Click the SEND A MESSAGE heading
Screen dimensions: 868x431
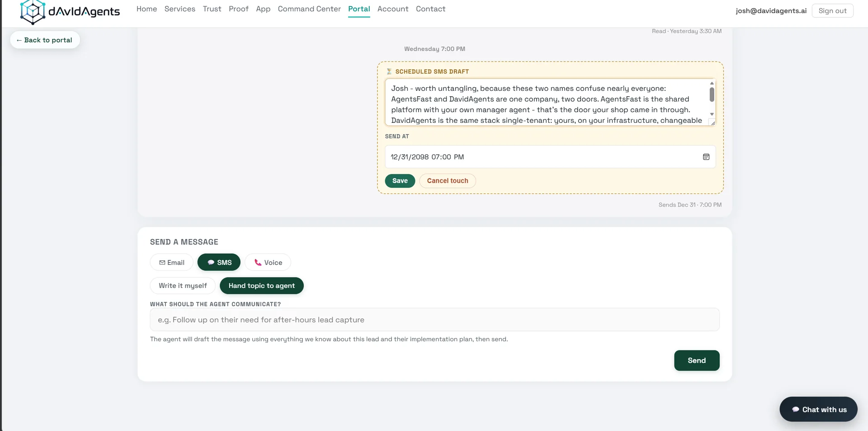point(184,242)
